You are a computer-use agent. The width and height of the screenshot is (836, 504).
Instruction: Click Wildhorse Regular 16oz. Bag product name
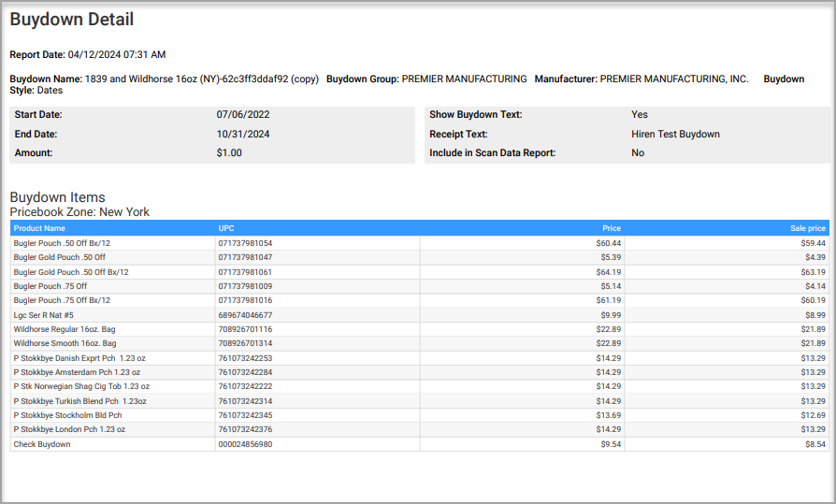[x=65, y=329]
